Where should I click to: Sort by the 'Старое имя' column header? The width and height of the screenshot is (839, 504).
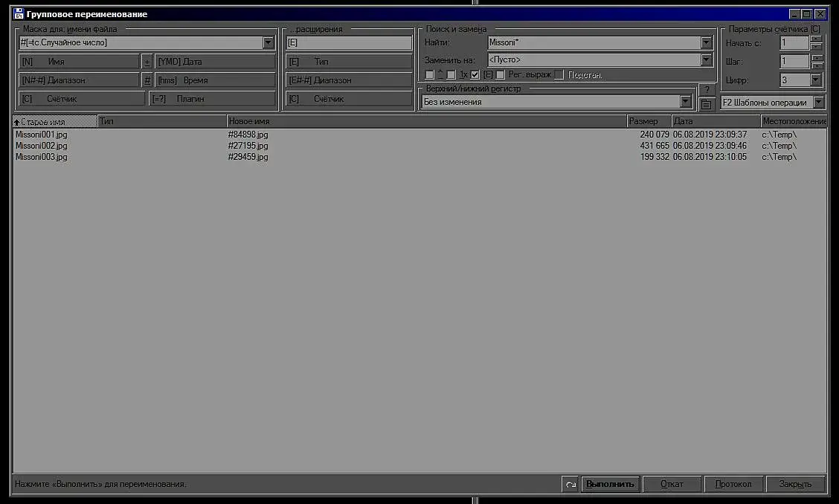point(55,121)
